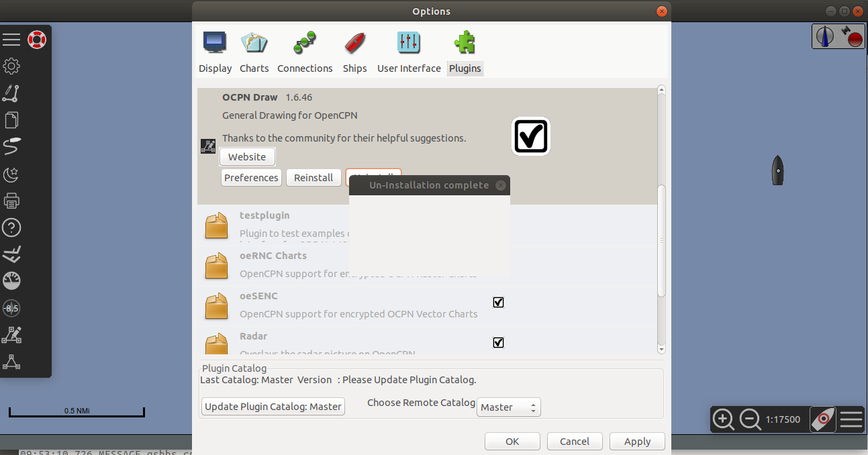Image resolution: width=868 pixels, height=455 pixels.
Task: Switch to night color scheme via moon icon
Action: [x=11, y=174]
